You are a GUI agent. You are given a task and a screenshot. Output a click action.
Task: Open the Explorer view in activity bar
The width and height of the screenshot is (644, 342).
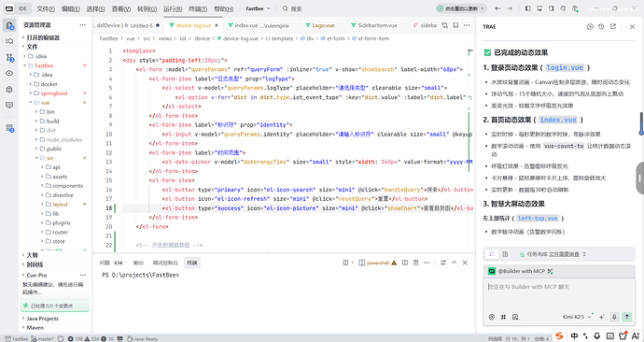pyautogui.click(x=9, y=25)
